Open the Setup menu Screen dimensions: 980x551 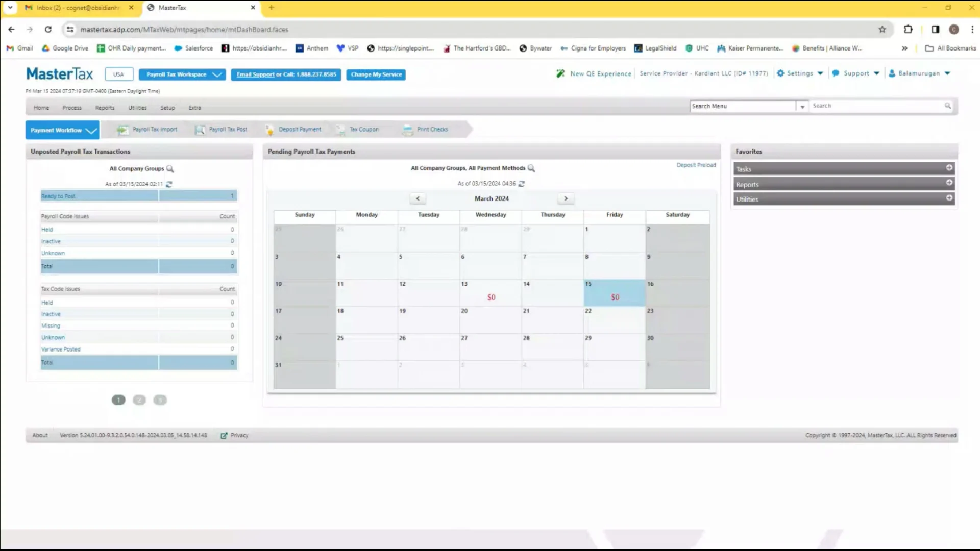[x=167, y=108]
